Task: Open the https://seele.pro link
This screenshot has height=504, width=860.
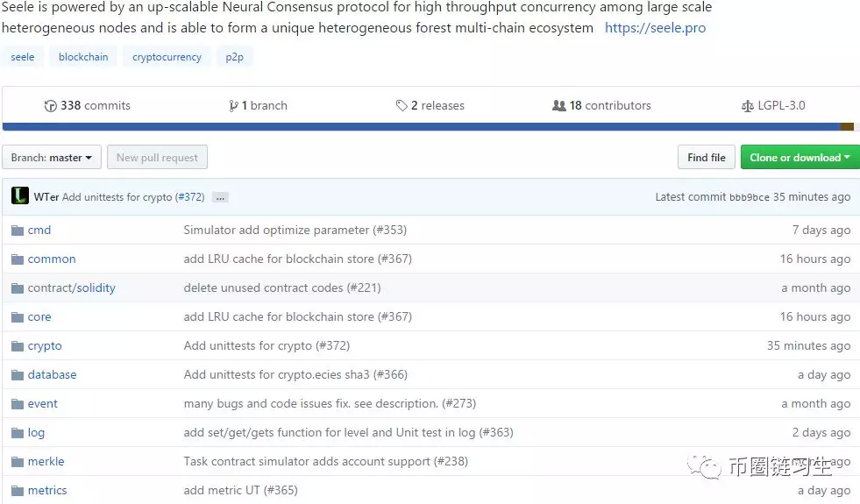Action: [x=656, y=28]
